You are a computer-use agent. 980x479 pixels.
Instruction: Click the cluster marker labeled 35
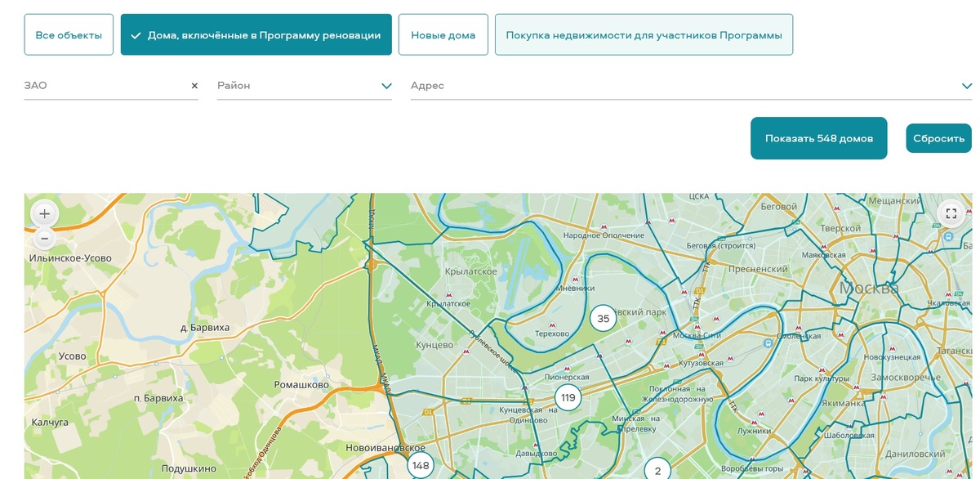603,318
